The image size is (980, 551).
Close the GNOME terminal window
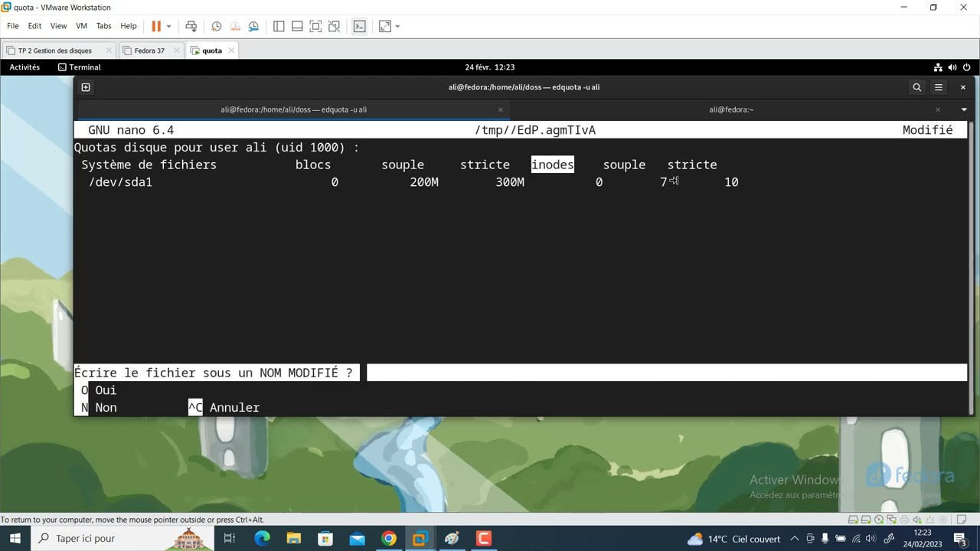point(963,87)
